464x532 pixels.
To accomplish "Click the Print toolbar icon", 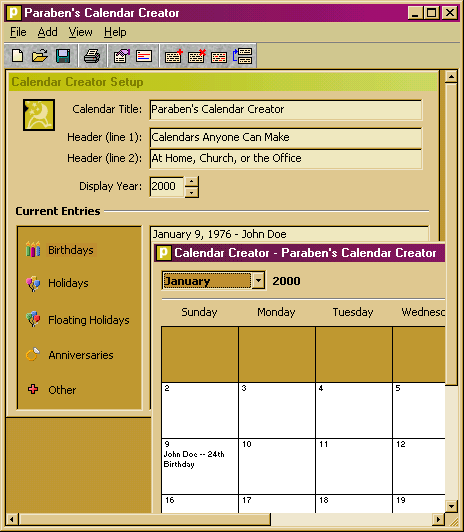I will (92, 56).
